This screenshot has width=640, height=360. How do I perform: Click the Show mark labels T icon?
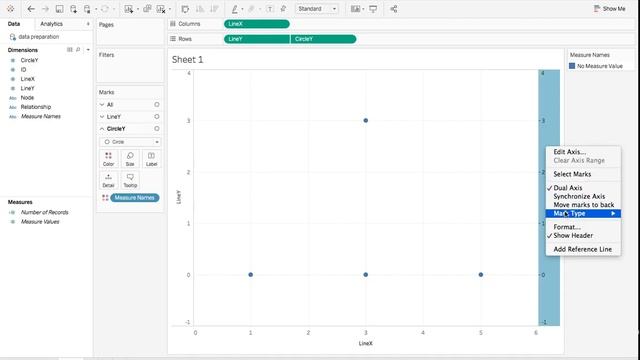[270, 9]
